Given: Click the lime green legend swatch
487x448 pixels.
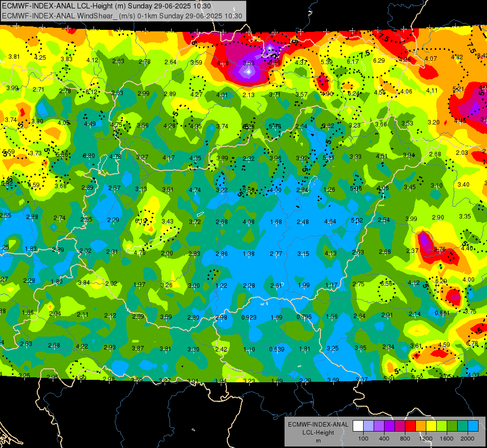Looking at the screenshot, I should point(442,426).
